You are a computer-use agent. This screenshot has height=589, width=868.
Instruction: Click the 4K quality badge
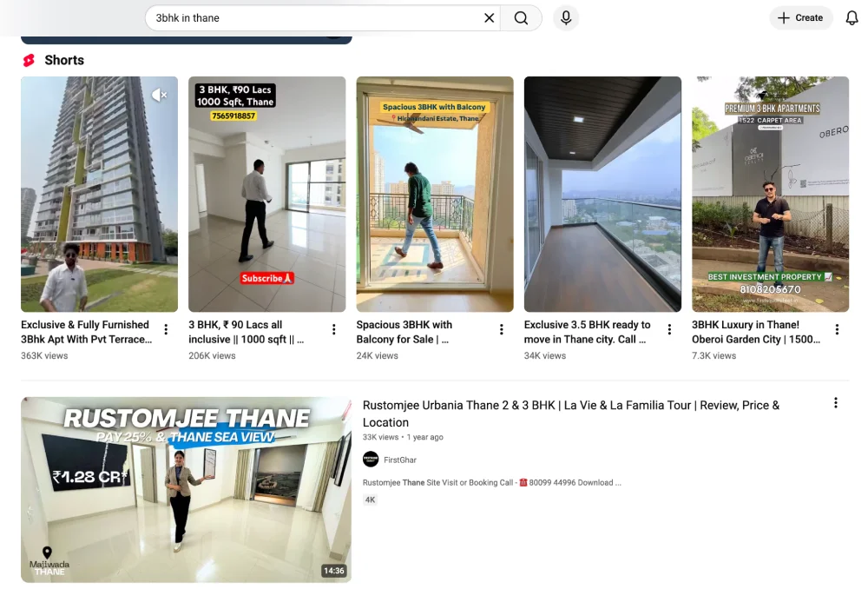[x=370, y=500]
